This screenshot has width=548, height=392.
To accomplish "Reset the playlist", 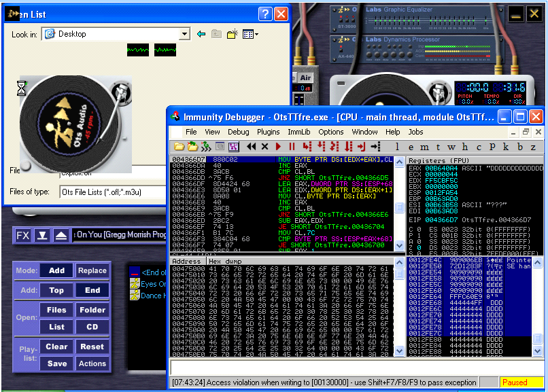I will click(92, 346).
